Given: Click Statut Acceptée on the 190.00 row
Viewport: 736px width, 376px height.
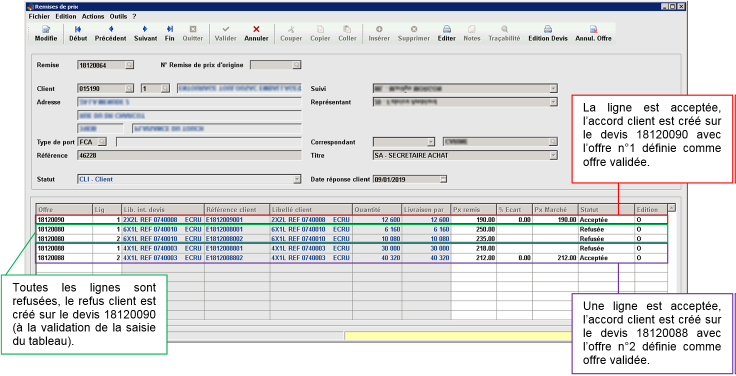Looking at the screenshot, I should pyautogui.click(x=594, y=220).
